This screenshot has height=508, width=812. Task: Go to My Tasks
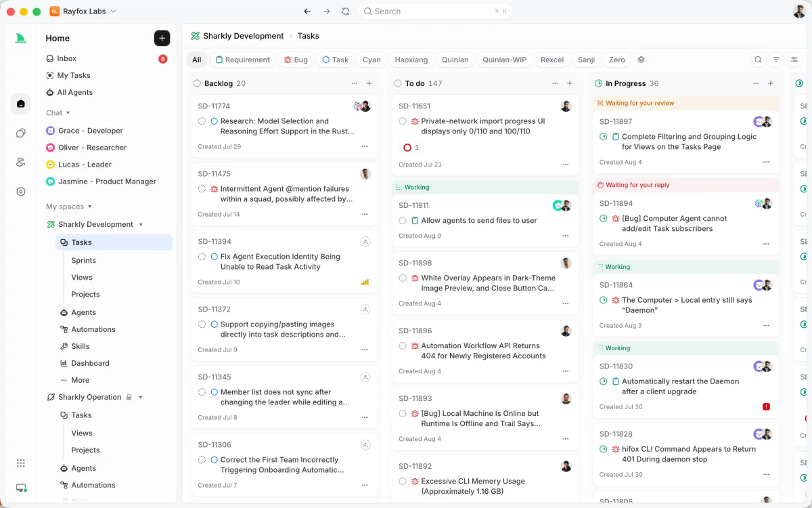pos(74,75)
